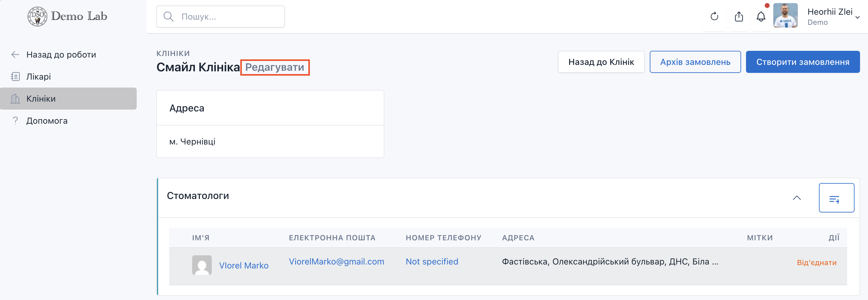Open Лікарі in the sidebar
The width and height of the screenshot is (868, 300).
click(x=38, y=77)
